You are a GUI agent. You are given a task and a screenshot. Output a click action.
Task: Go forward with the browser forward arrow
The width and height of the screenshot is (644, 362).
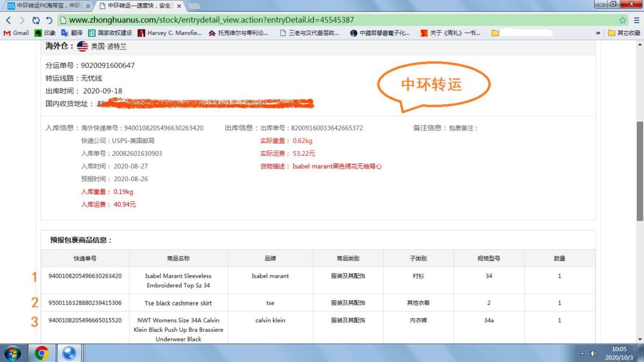22,20
